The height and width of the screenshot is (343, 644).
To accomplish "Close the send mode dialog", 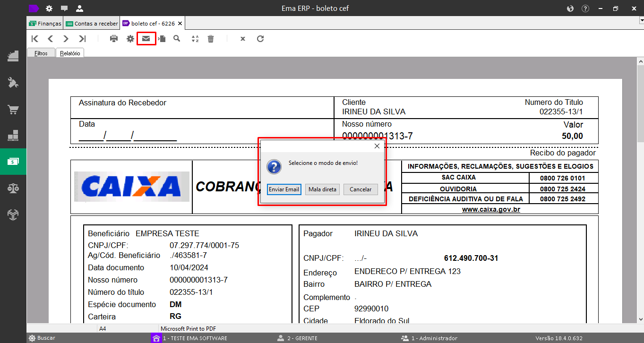I will (x=377, y=146).
